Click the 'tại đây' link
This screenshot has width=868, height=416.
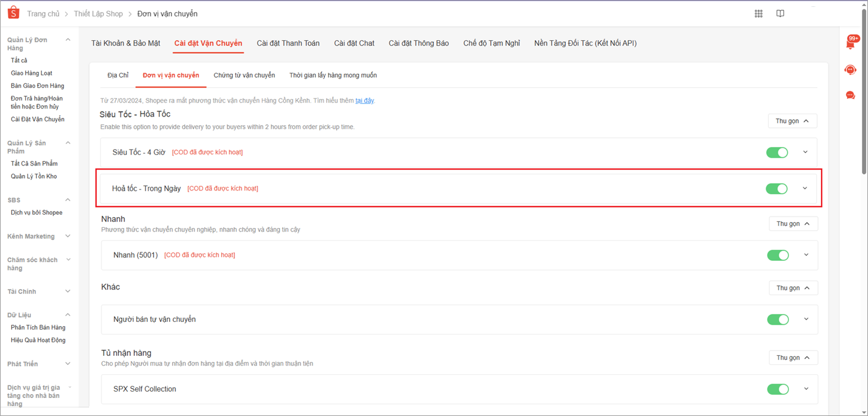[x=364, y=101]
